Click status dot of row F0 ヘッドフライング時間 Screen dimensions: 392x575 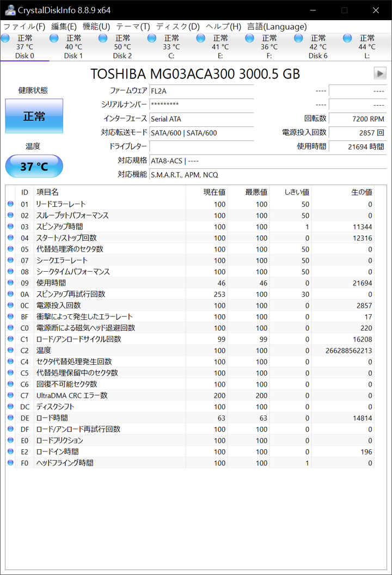(10, 463)
